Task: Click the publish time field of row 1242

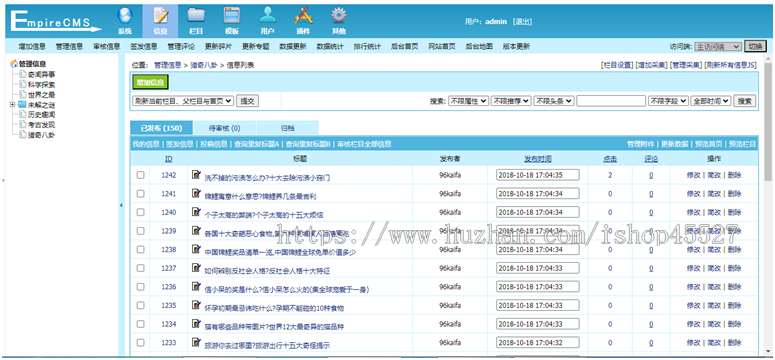Action: [x=538, y=175]
